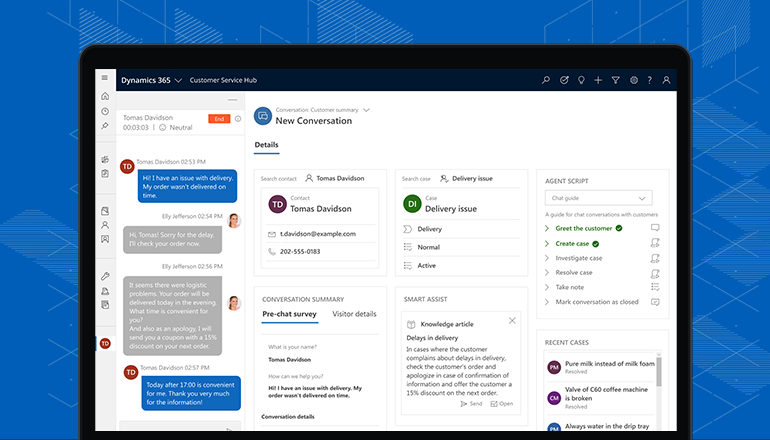Dismiss the Knowledge article smart assist card

513,320
